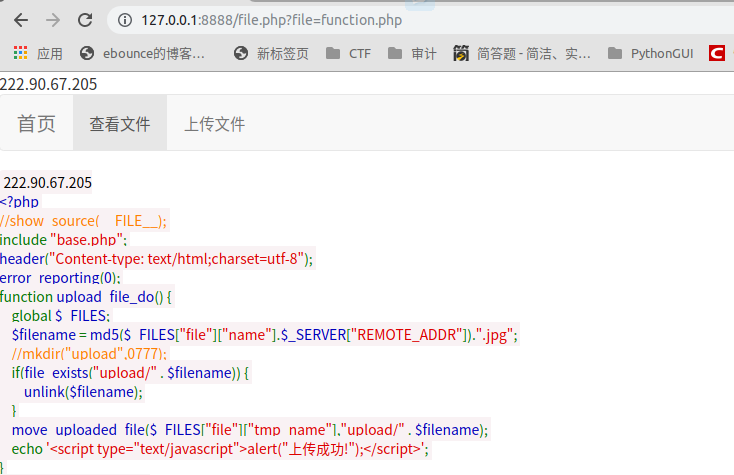Click the red C bookmark icon

pos(716,53)
